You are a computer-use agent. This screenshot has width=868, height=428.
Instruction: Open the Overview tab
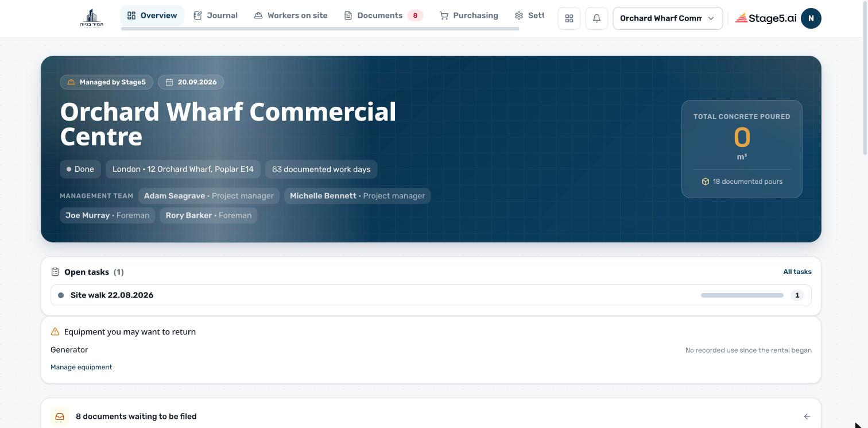point(152,16)
